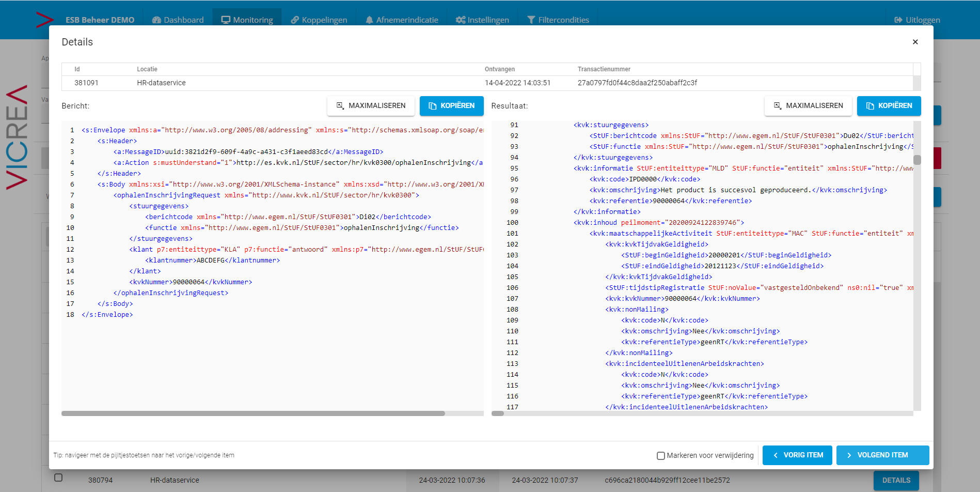This screenshot has width=980, height=492.
Task: Click Bericht horizontal scrollbar
Action: 253,413
